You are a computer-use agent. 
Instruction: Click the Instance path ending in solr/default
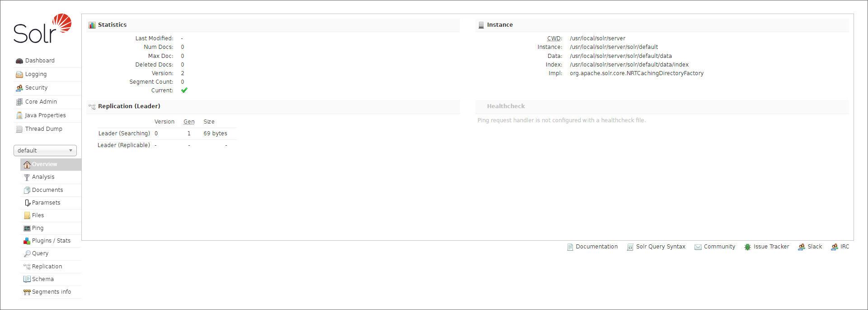tap(614, 47)
